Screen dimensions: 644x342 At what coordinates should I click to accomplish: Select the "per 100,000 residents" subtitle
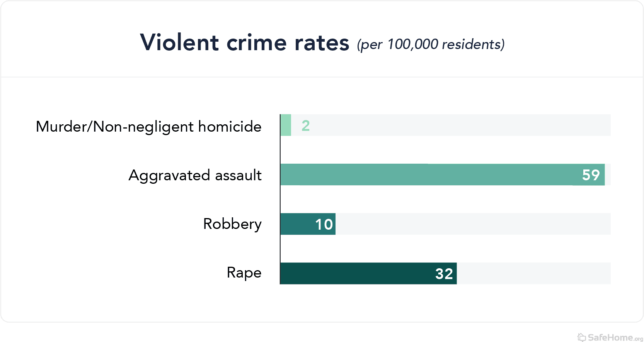click(x=431, y=44)
